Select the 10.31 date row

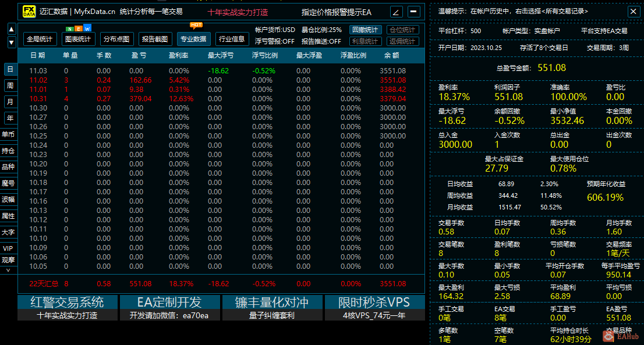point(221,98)
